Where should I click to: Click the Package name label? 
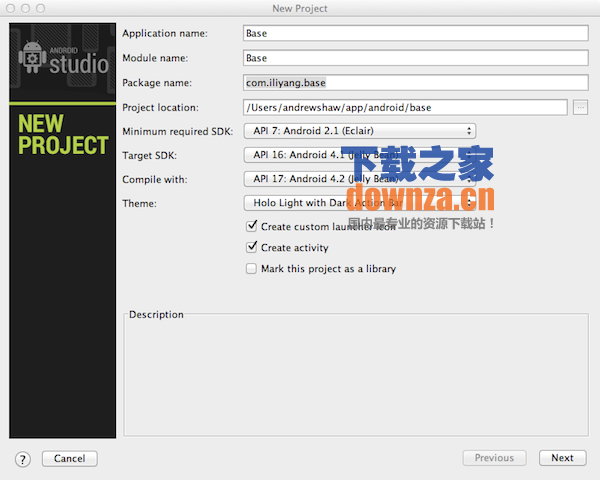[x=157, y=83]
